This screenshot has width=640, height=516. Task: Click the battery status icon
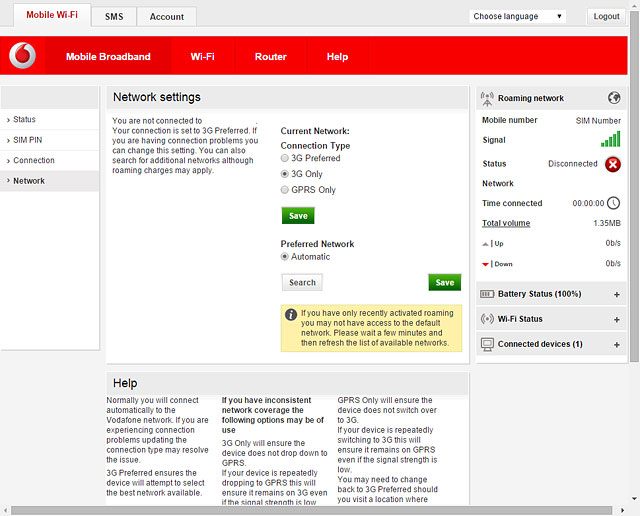pyautogui.click(x=488, y=294)
